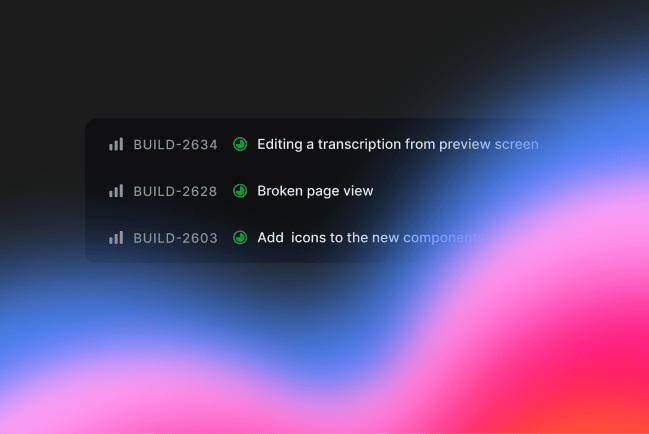Image resolution: width=649 pixels, height=434 pixels.
Task: Set status on the Add icons issue
Action: tap(240, 238)
